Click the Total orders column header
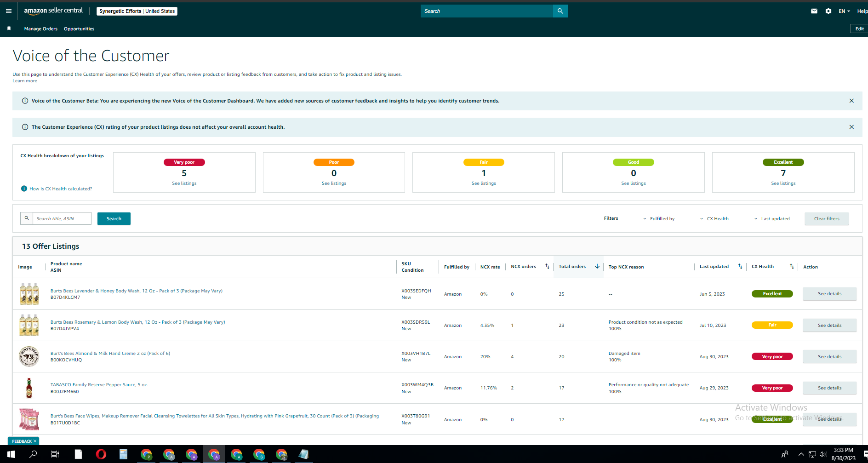Viewport: 868px width, 463px height. click(x=572, y=266)
